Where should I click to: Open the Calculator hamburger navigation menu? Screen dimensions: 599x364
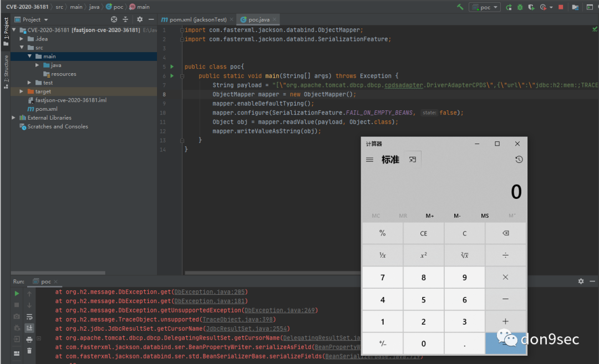click(x=369, y=160)
